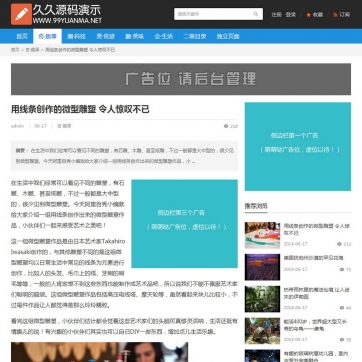Click the 注册 register link
Image resolution: width=362 pixels, height=362 pixels.
pyautogui.click(x=276, y=15)
